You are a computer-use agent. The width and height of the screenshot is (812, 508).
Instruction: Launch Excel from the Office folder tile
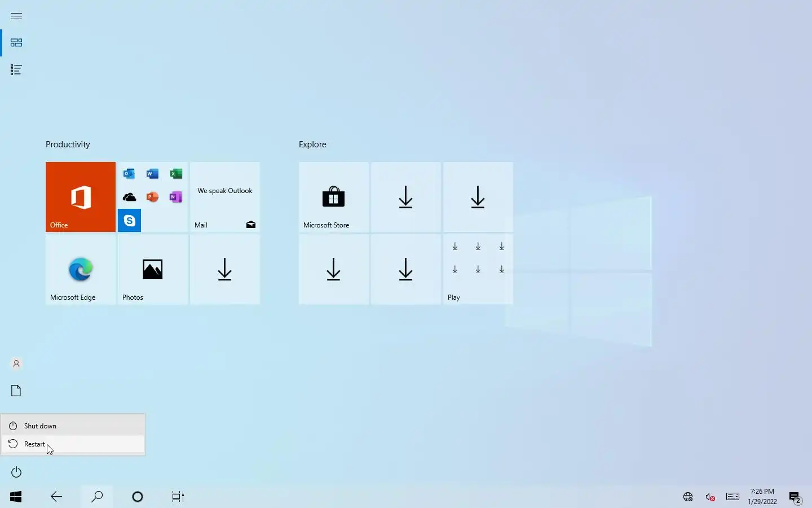pyautogui.click(x=176, y=174)
